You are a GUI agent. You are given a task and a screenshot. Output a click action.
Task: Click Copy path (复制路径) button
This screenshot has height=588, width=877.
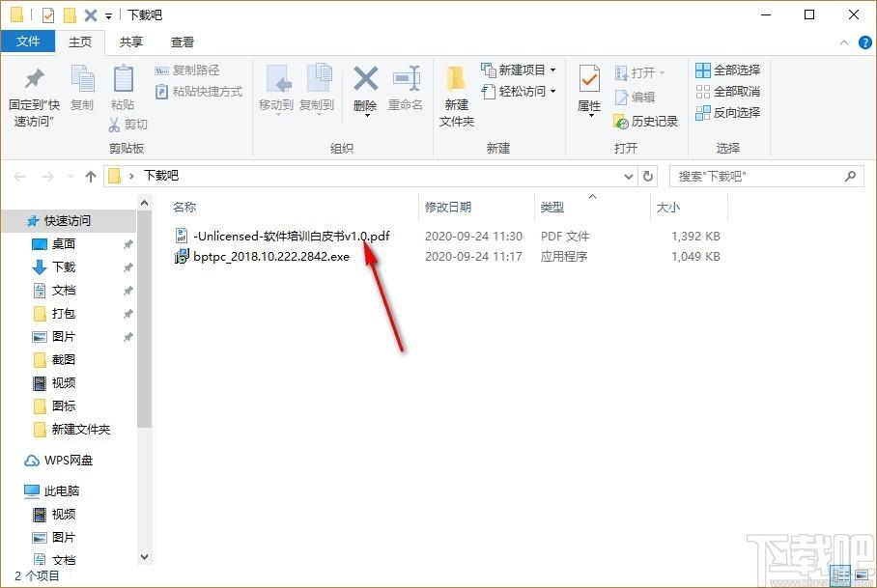186,70
